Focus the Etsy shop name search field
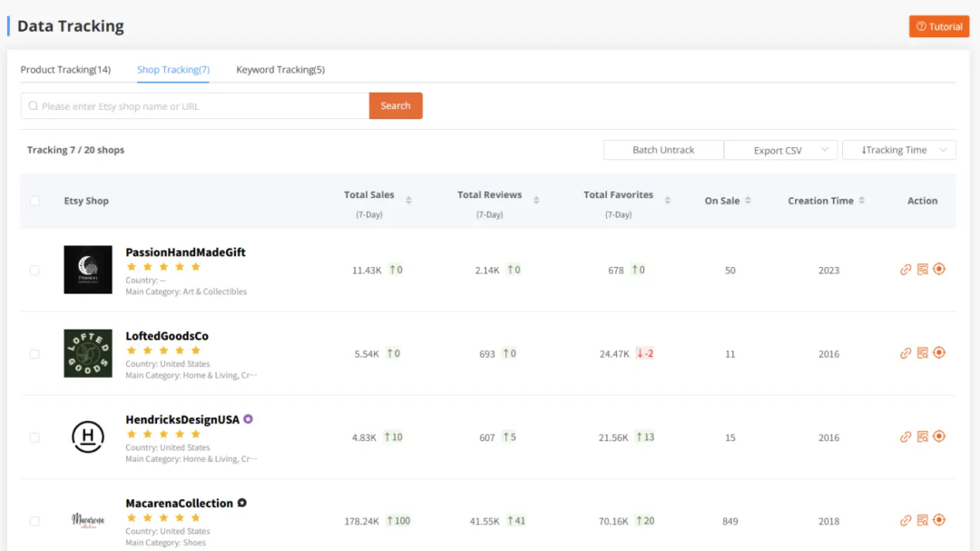Screen dimensions: 980x551 200,106
